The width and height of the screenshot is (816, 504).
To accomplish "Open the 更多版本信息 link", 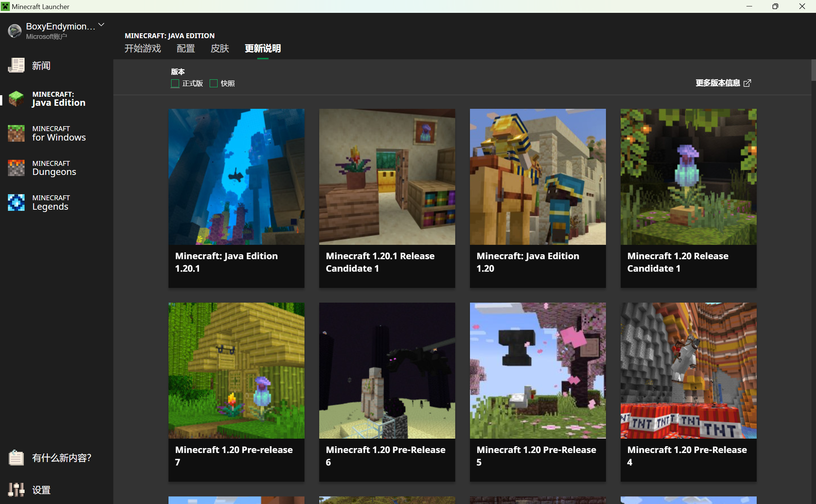I will 717,83.
